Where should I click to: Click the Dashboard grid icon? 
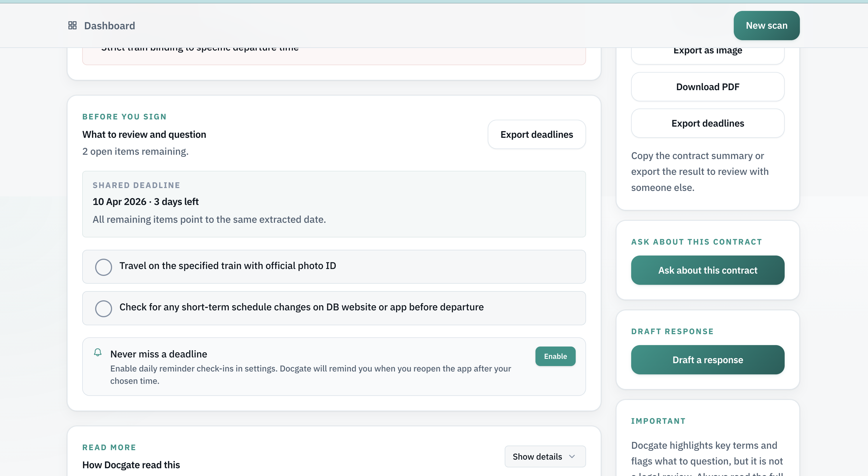pos(72,26)
